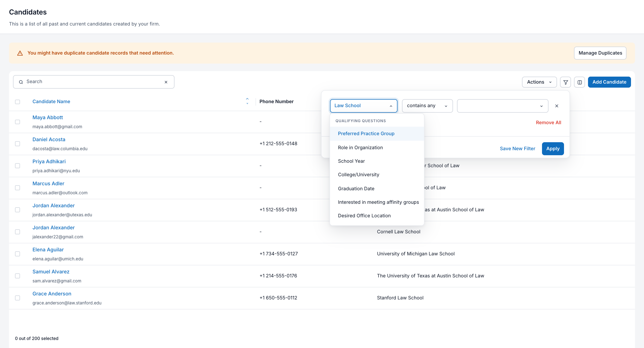Click phone number +1 212-555-0148
Image resolution: width=644 pixels, height=348 pixels.
(x=278, y=144)
